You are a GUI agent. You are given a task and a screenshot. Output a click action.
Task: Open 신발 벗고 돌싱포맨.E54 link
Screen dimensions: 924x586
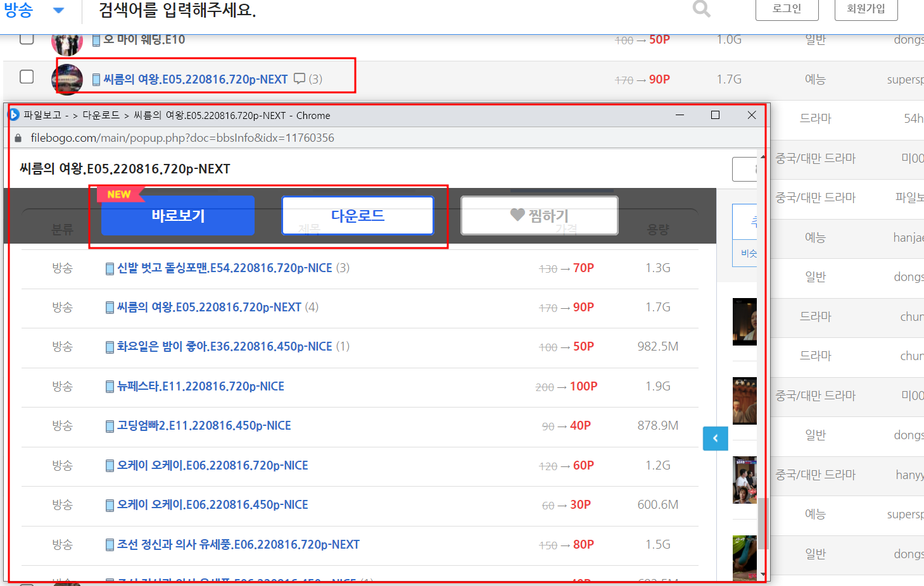(x=224, y=268)
